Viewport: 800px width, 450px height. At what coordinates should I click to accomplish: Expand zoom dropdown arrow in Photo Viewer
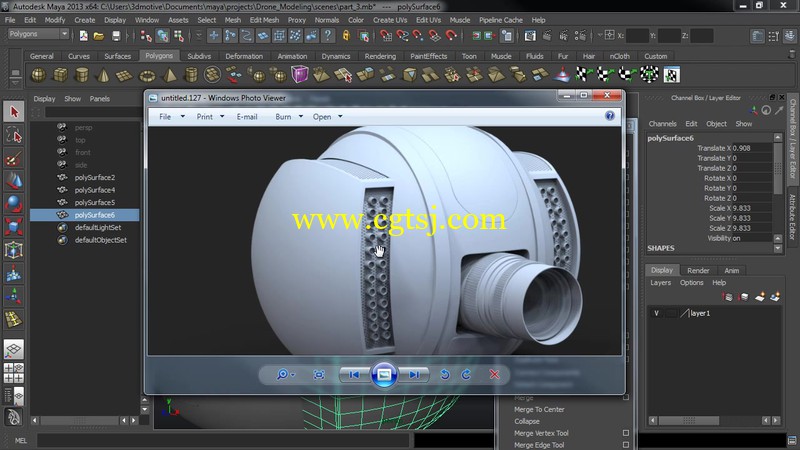[x=293, y=375]
